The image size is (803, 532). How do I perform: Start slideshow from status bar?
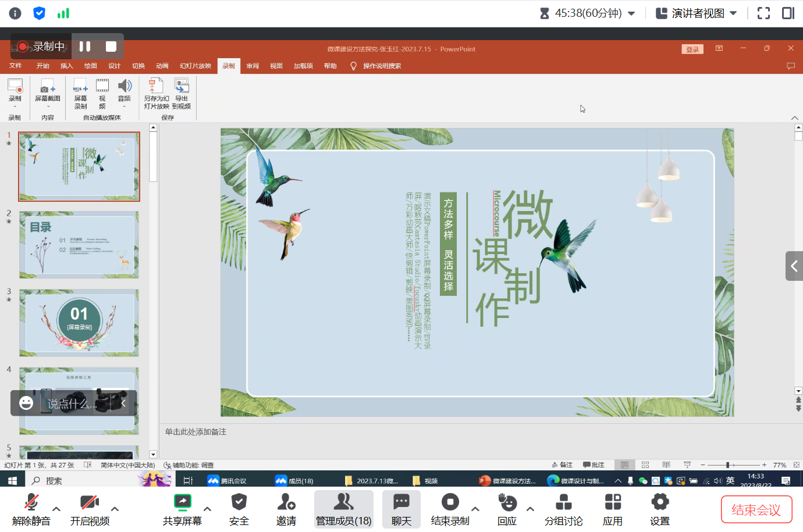click(x=687, y=465)
